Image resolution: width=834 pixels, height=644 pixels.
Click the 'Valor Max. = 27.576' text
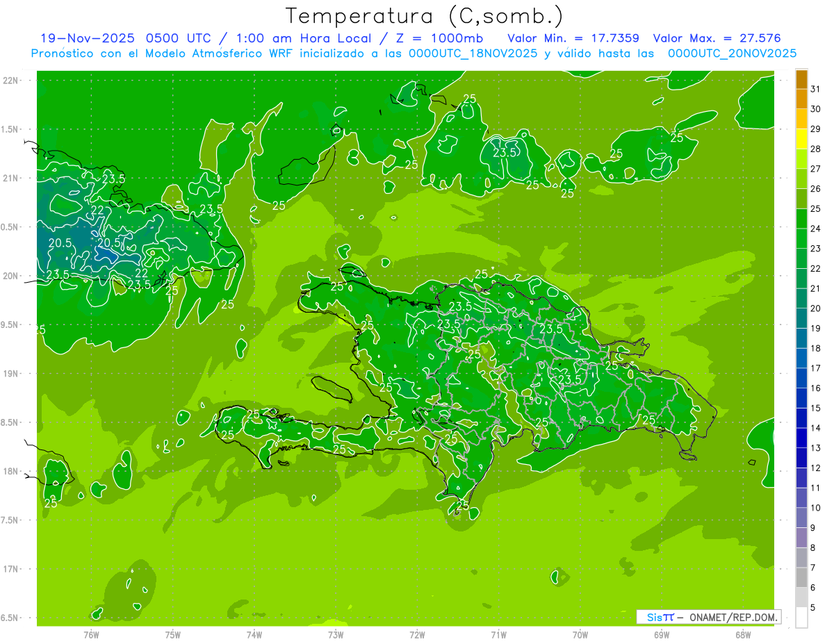pyautogui.click(x=717, y=38)
